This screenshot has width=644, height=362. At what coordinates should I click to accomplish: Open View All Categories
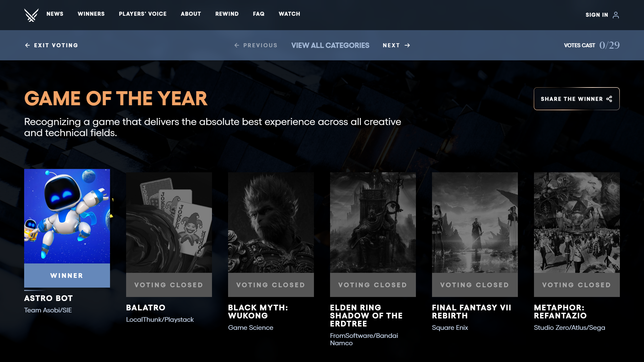click(330, 45)
